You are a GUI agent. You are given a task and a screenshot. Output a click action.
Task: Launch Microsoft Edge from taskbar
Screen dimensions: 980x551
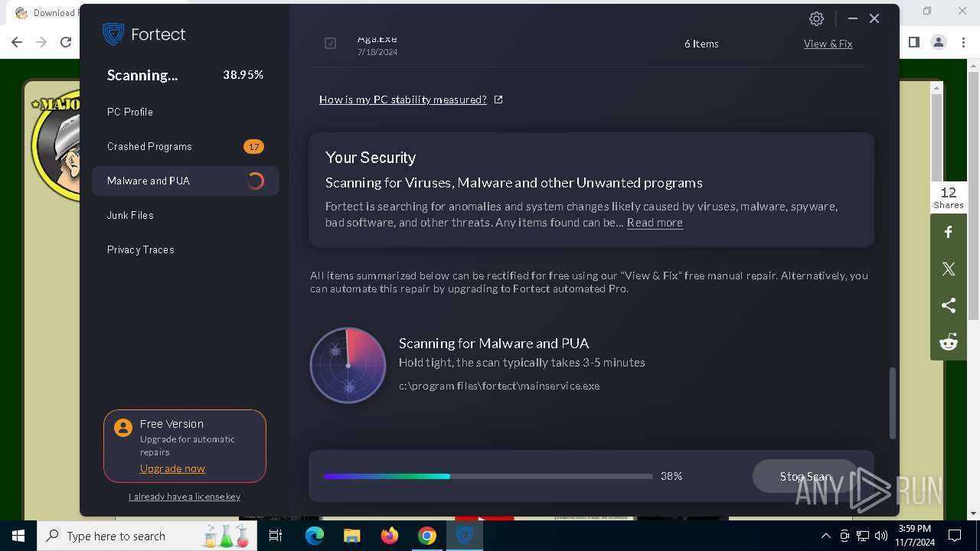315,536
